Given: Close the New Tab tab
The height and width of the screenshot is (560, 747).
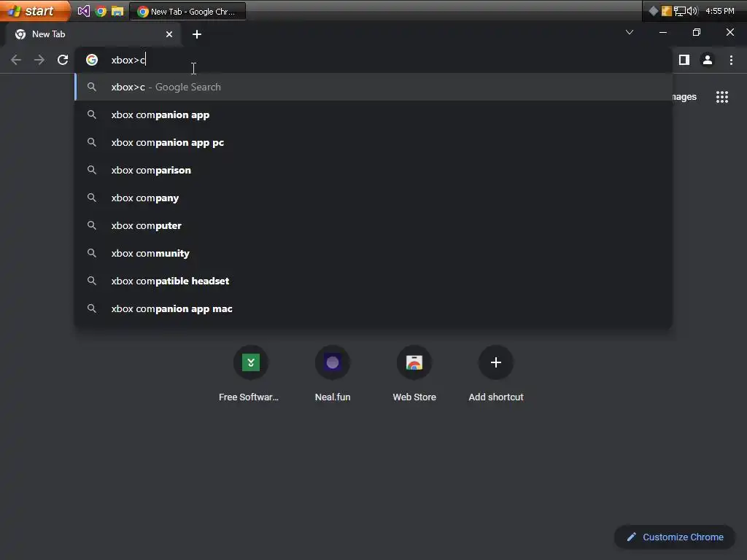Looking at the screenshot, I should point(169,34).
